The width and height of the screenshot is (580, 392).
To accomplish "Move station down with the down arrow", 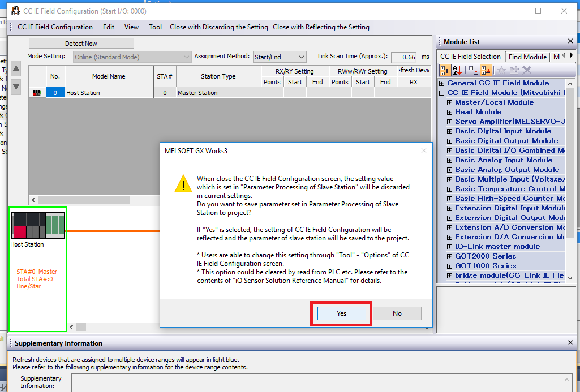I will tap(16, 87).
